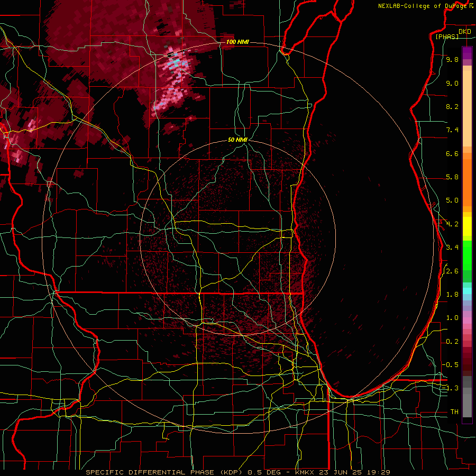Click the 2.6 legend value
The width and height of the screenshot is (476, 476).
coord(452,271)
